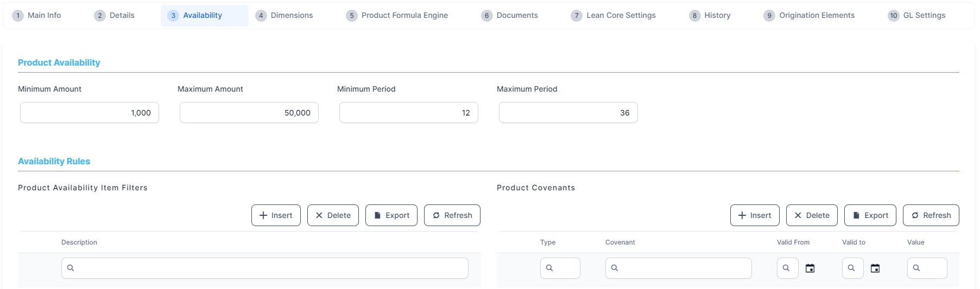This screenshot has width=980, height=289.
Task: Open calendar picker for Valid From
Action: pyautogui.click(x=810, y=268)
